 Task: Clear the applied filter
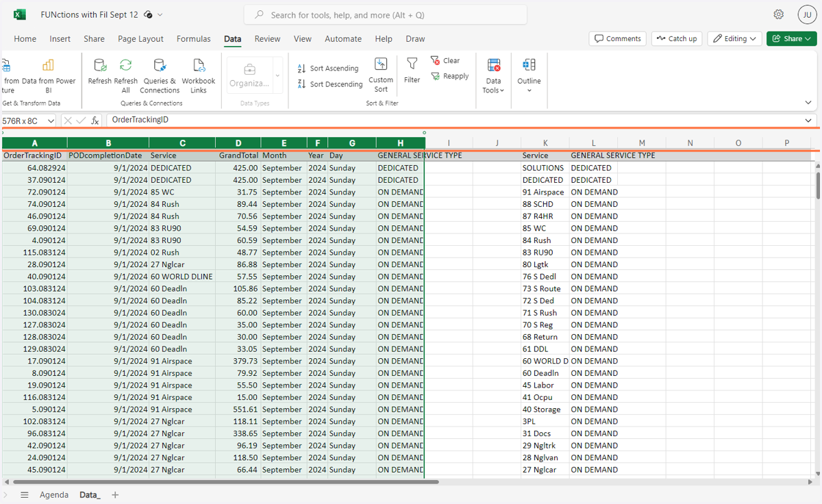click(445, 60)
